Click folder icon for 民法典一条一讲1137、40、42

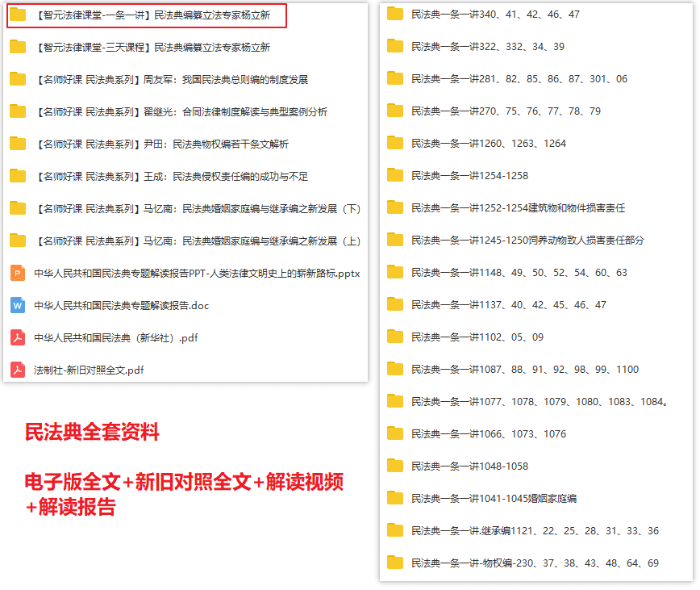[395, 304]
